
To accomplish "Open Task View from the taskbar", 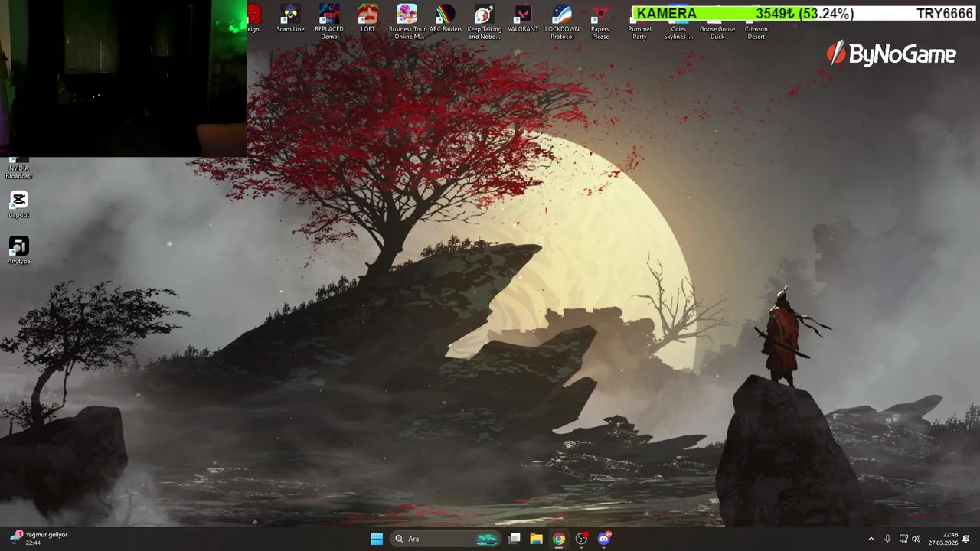I will point(514,539).
